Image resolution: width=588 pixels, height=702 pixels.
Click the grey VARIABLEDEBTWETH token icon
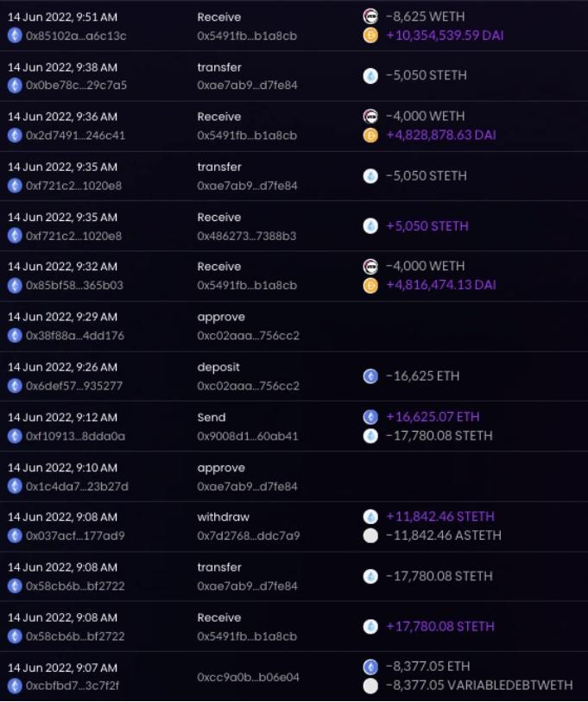[x=370, y=686]
